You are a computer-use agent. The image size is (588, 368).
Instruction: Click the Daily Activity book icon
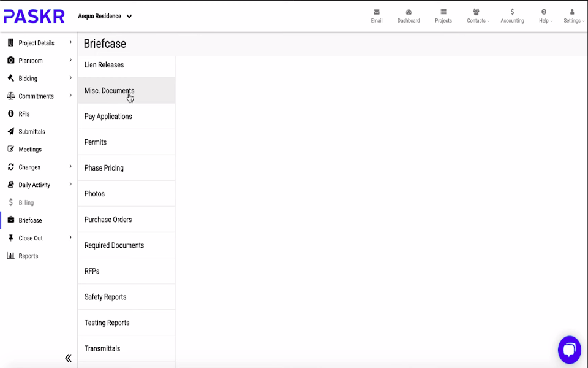pos(10,185)
